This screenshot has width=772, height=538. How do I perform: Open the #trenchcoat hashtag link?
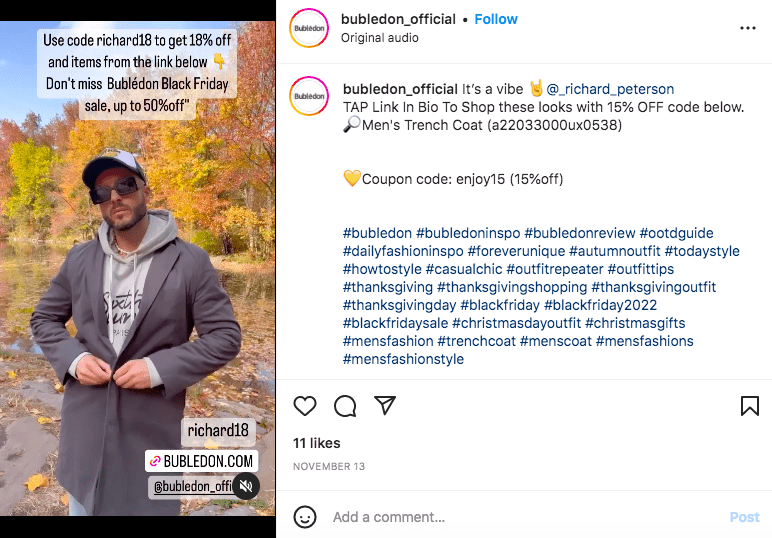[x=476, y=341]
